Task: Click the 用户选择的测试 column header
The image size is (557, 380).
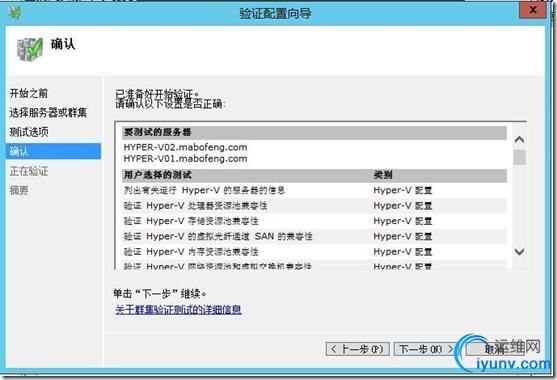Action: [x=157, y=175]
